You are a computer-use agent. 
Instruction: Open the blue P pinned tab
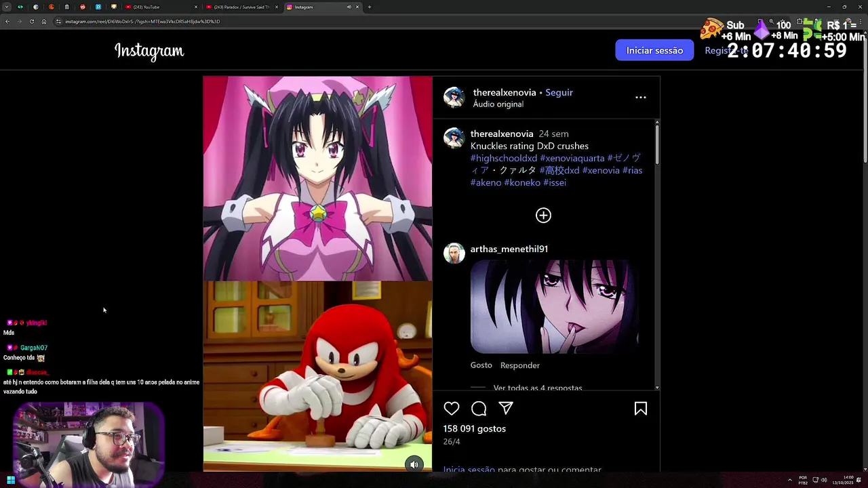click(98, 7)
